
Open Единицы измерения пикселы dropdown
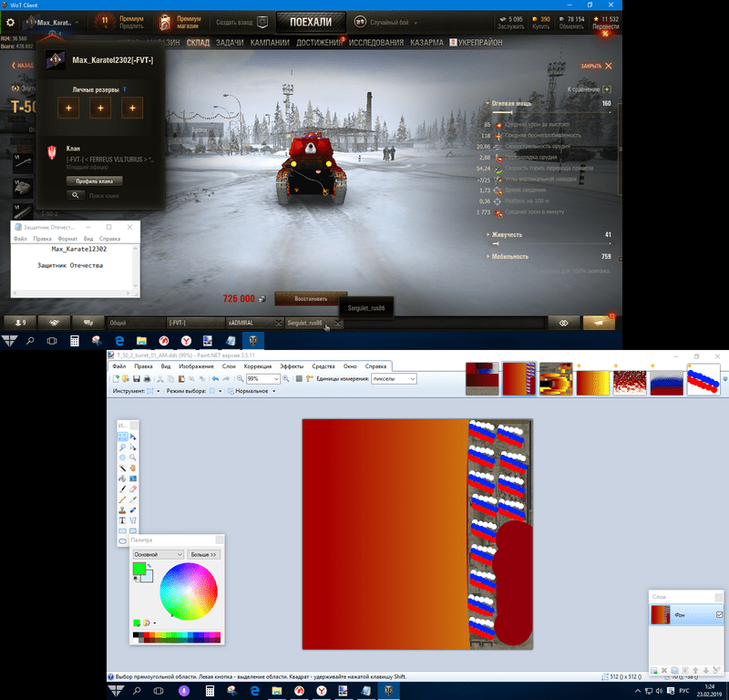click(394, 379)
